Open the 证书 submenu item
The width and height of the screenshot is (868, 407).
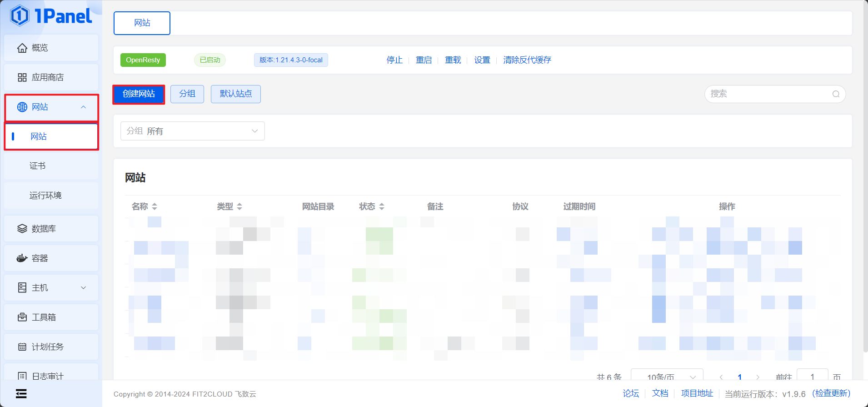(38, 166)
